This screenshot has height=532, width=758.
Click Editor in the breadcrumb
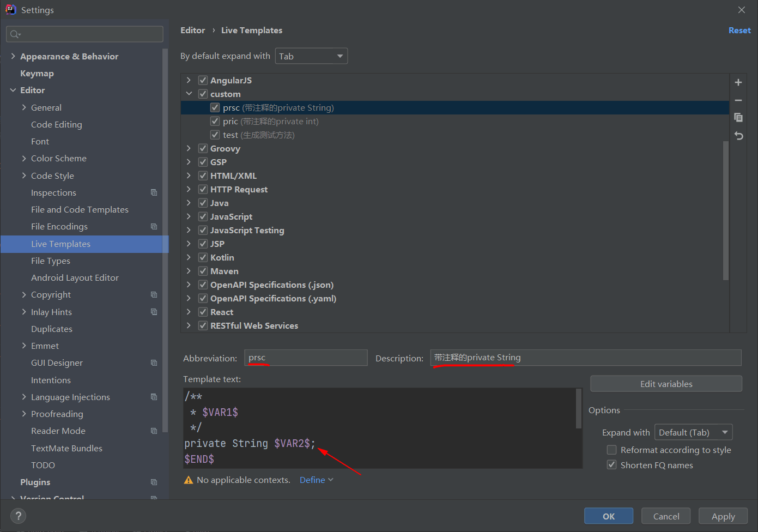click(x=193, y=31)
